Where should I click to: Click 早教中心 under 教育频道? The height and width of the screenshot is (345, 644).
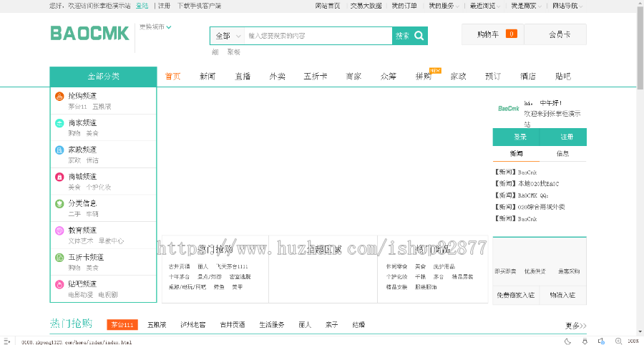tap(111, 241)
